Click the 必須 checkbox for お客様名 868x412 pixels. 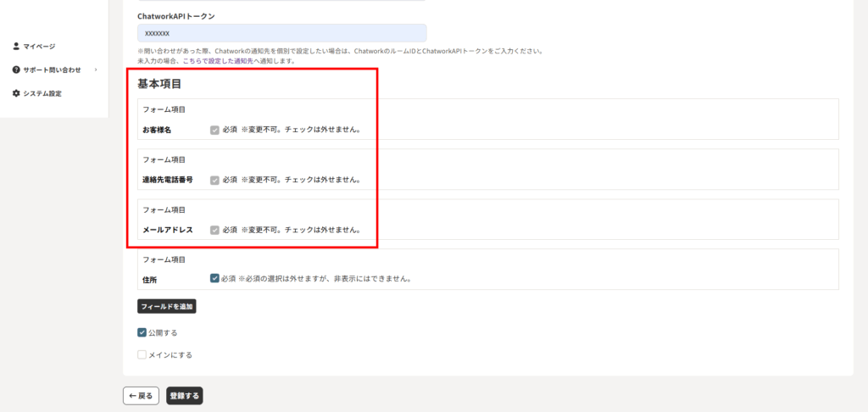click(214, 131)
